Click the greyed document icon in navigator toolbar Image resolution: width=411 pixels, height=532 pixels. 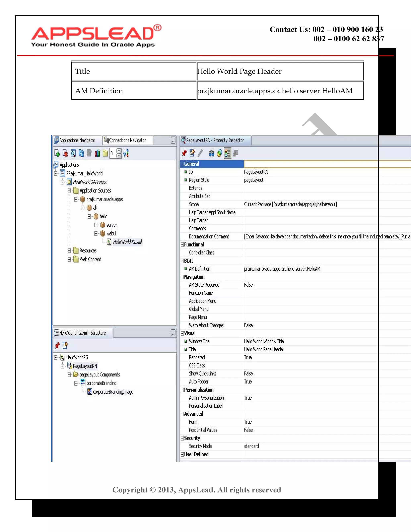tap(89, 153)
